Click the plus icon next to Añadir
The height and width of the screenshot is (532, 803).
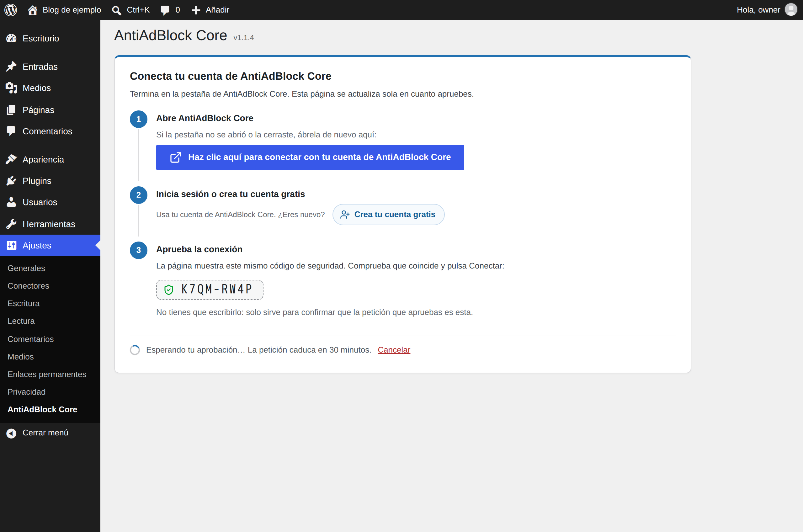pos(196,10)
